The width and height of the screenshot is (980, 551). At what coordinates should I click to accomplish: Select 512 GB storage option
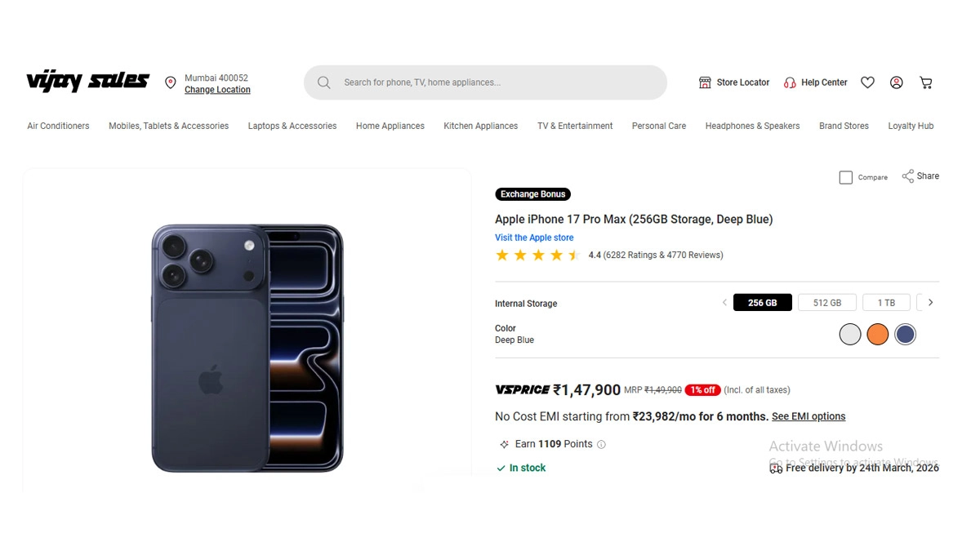826,303
